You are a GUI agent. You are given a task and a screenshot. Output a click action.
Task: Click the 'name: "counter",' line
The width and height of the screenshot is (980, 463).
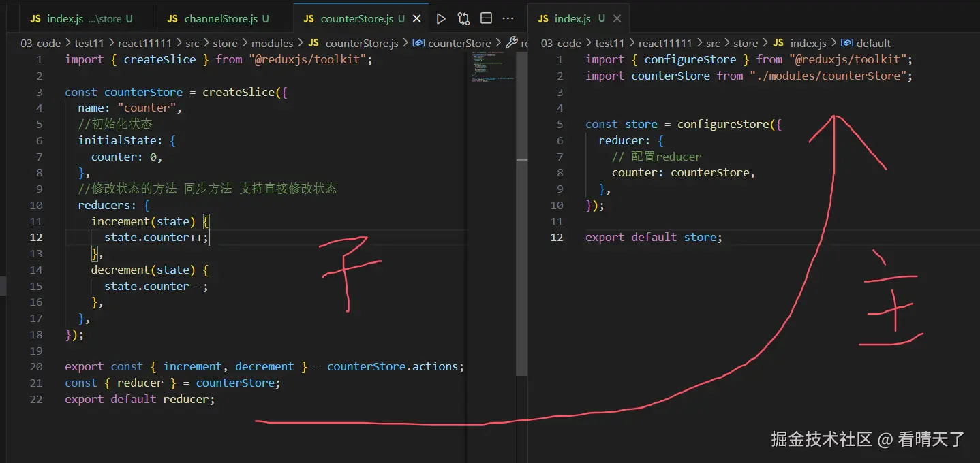130,108
